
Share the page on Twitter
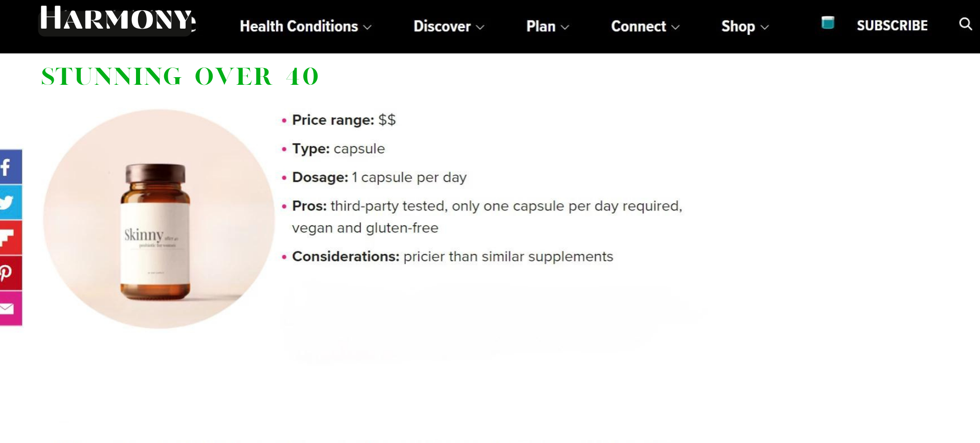click(11, 202)
